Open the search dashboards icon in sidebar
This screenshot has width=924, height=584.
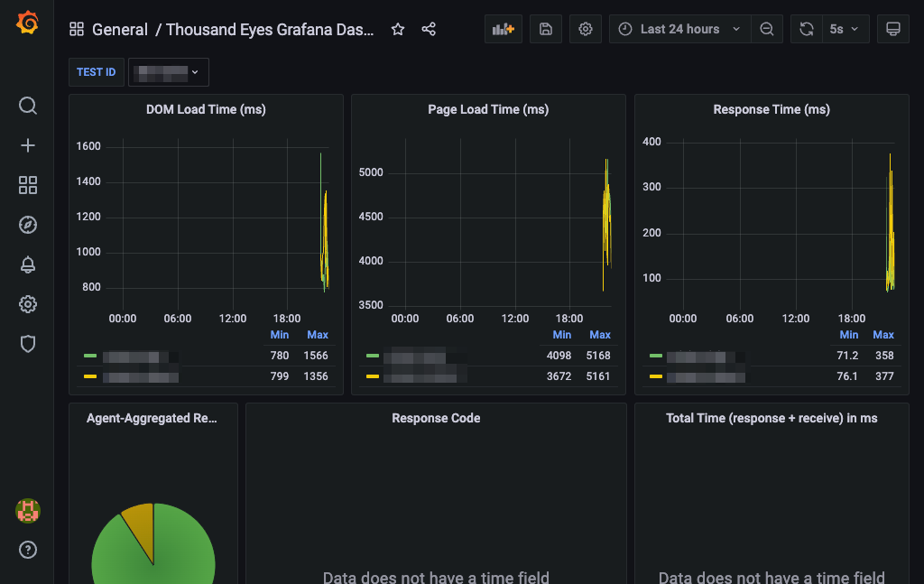click(x=28, y=106)
